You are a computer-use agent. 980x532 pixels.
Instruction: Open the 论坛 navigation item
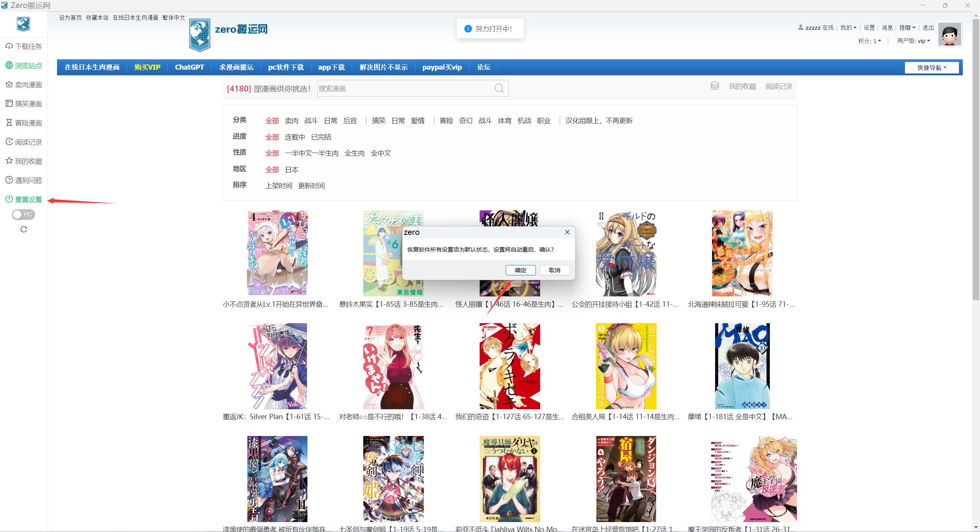(483, 67)
